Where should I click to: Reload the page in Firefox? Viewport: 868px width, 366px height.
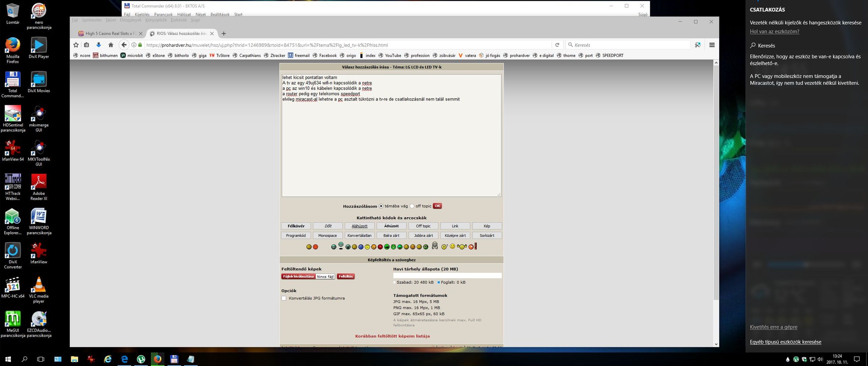(557, 45)
